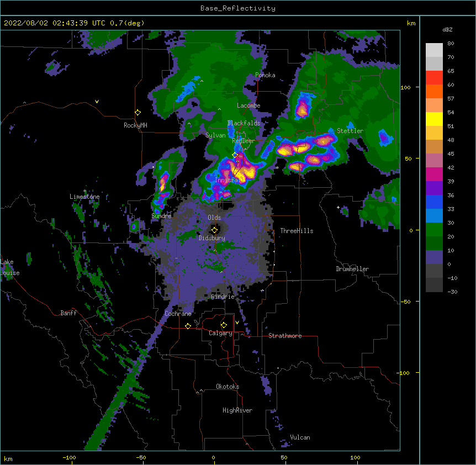Click the Airdrie city label
476x465 pixels.
tap(223, 297)
